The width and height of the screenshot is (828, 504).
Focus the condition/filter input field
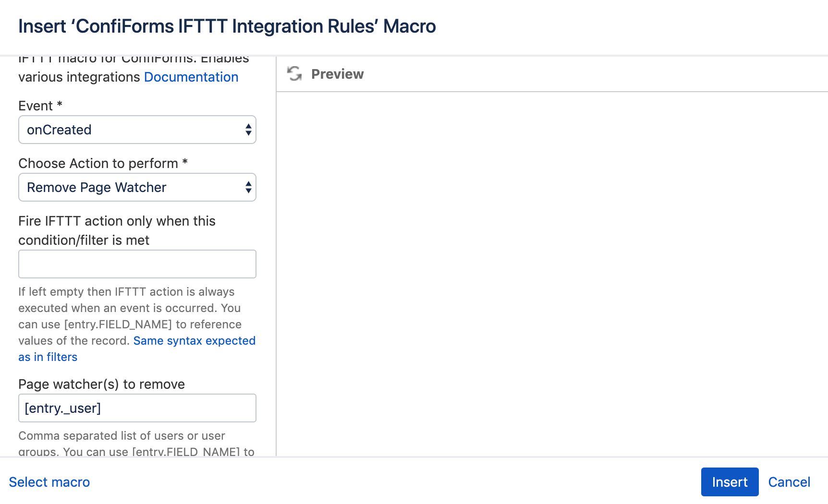coord(137,264)
